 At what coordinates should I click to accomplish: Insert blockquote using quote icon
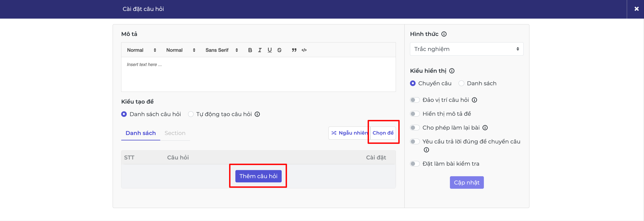click(x=294, y=50)
